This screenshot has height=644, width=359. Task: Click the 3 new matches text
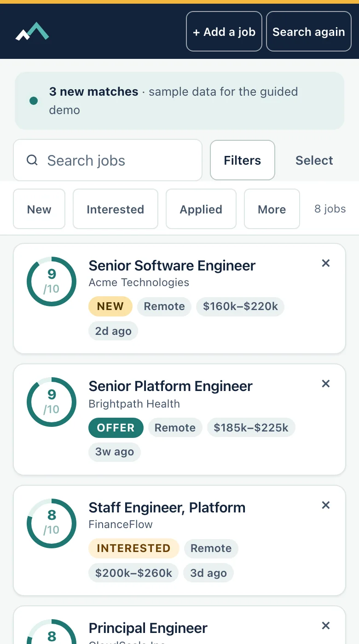[x=94, y=92]
